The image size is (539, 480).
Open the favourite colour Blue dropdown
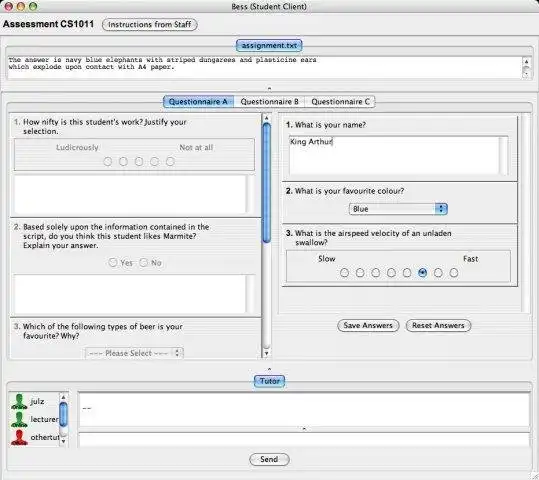[x=398, y=209]
